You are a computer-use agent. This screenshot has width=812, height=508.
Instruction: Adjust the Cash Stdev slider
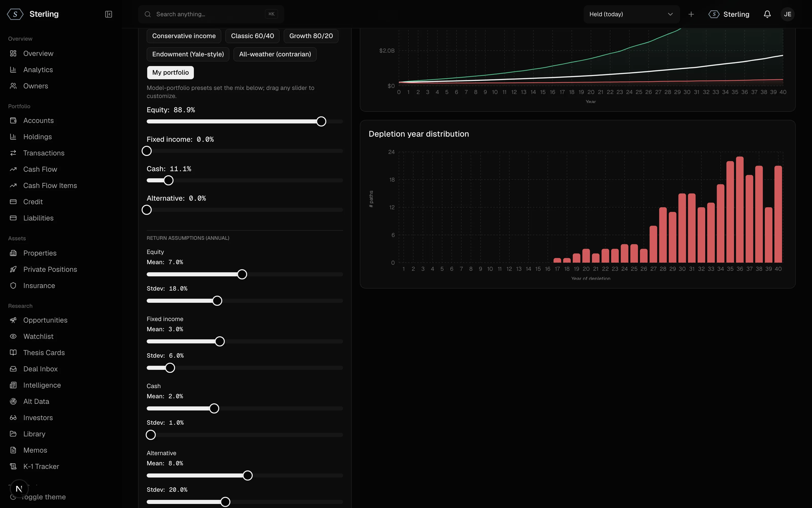(x=151, y=435)
